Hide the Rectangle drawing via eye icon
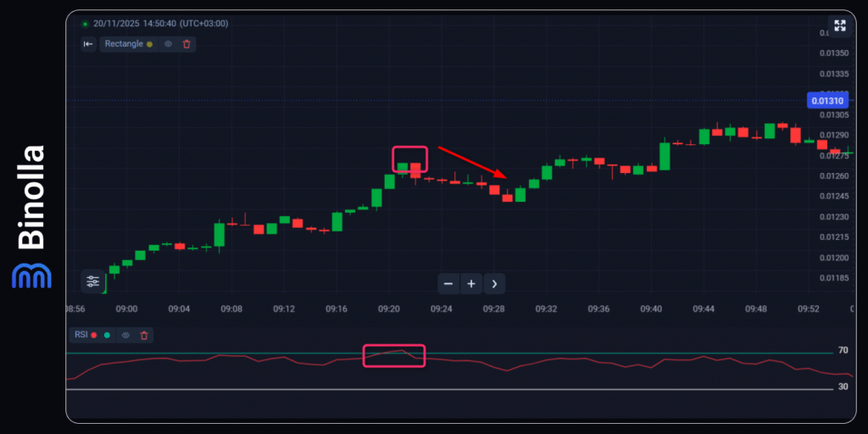868x434 pixels. click(168, 44)
